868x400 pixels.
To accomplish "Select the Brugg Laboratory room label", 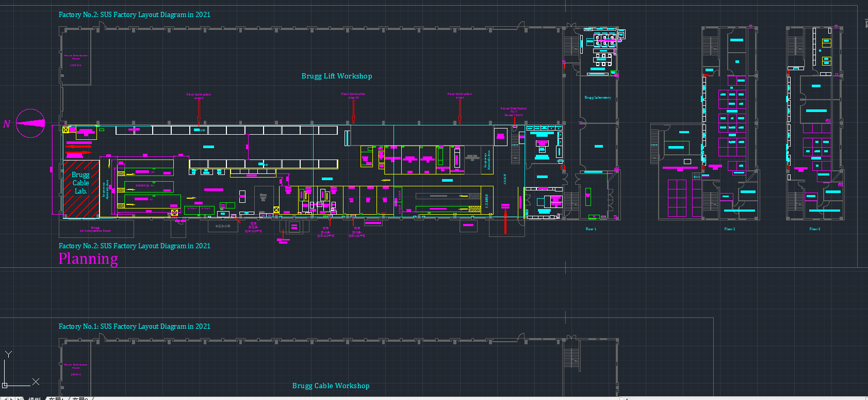I will coord(598,98).
